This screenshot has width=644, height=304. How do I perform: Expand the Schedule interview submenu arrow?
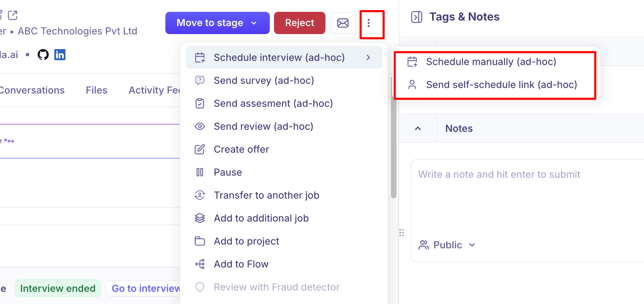pos(368,57)
